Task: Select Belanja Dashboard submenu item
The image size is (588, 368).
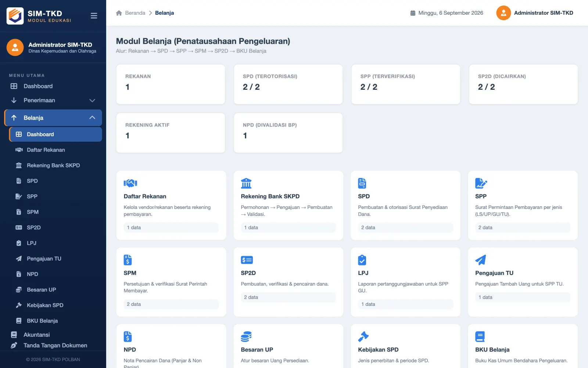Action: 55,134
